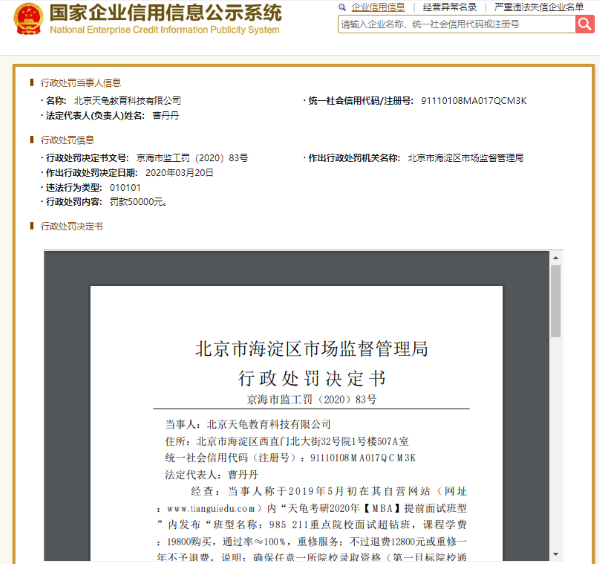Click document heading 北京市海淀区市场监督管理局
The image size is (600, 564).
[312, 349]
